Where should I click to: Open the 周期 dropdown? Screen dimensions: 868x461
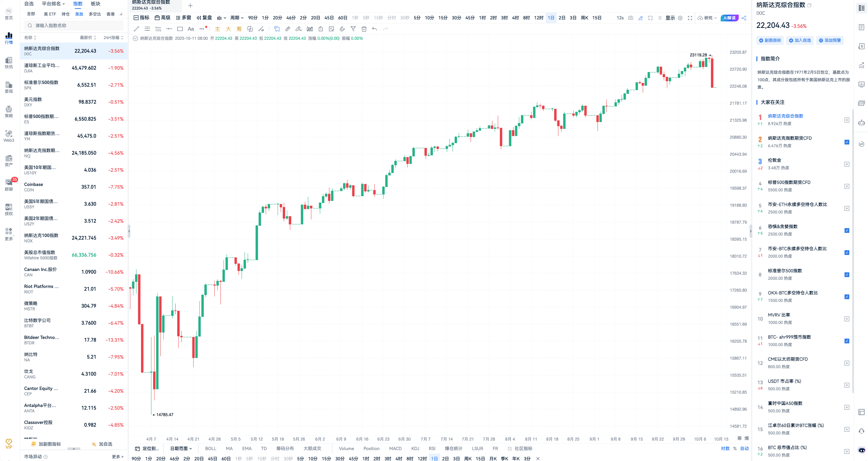coord(237,18)
